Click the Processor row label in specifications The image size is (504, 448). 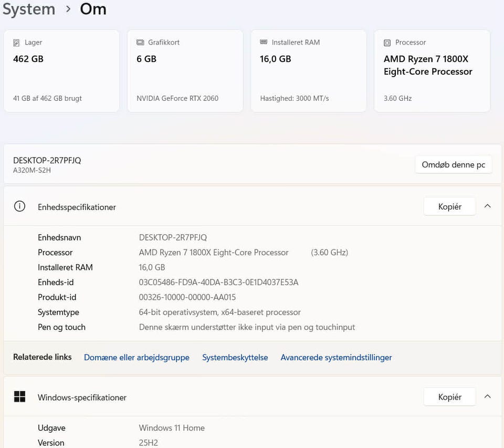[x=55, y=253]
